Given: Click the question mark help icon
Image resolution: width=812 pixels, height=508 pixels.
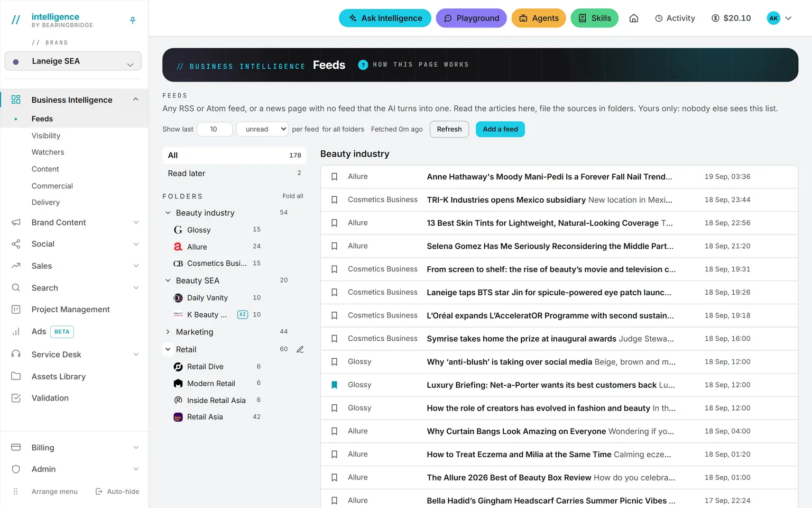Looking at the screenshot, I should 363,65.
